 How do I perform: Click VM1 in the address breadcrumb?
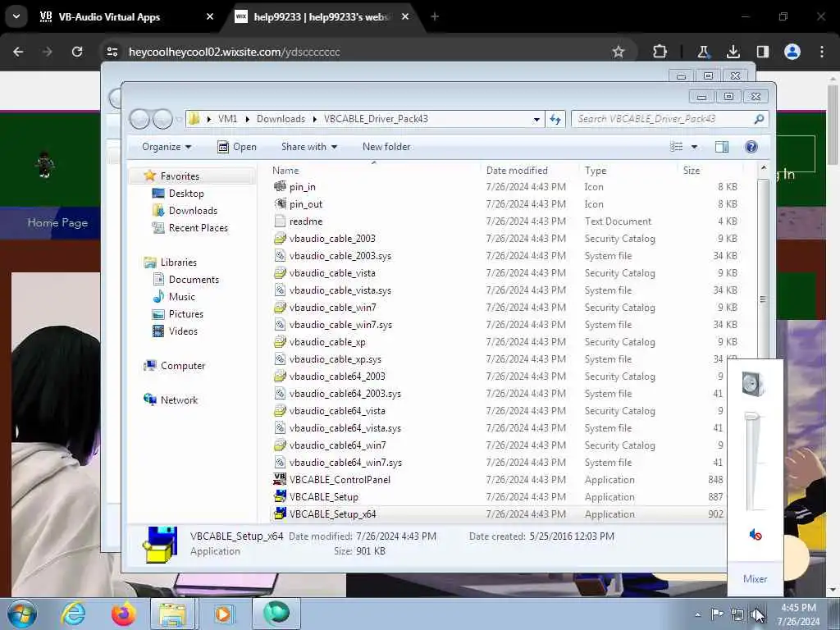pos(227,119)
